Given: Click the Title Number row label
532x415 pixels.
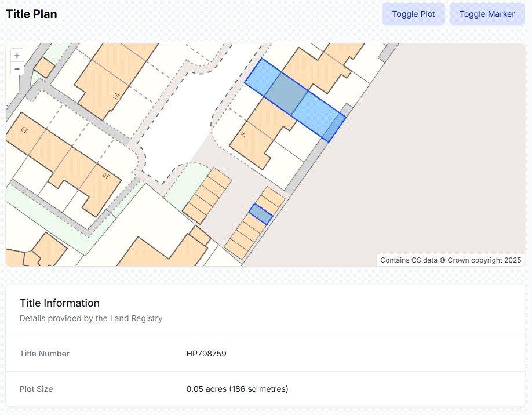Looking at the screenshot, I should (45, 354).
